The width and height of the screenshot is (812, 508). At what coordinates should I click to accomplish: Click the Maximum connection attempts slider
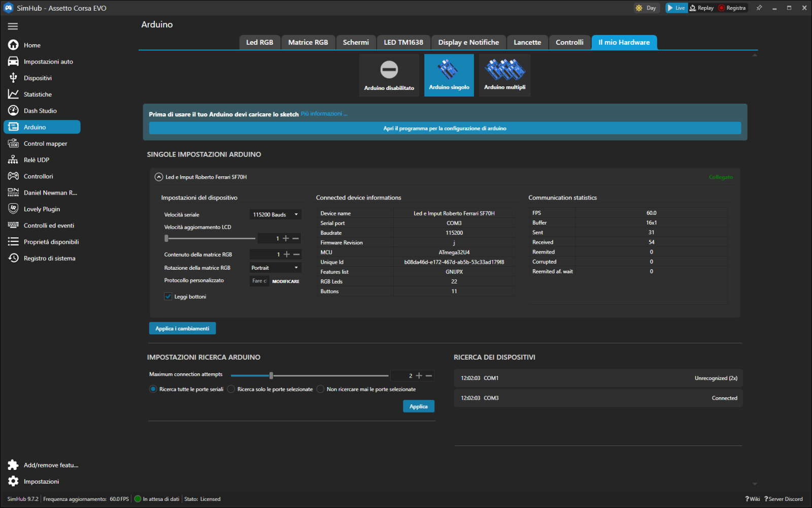272,376
